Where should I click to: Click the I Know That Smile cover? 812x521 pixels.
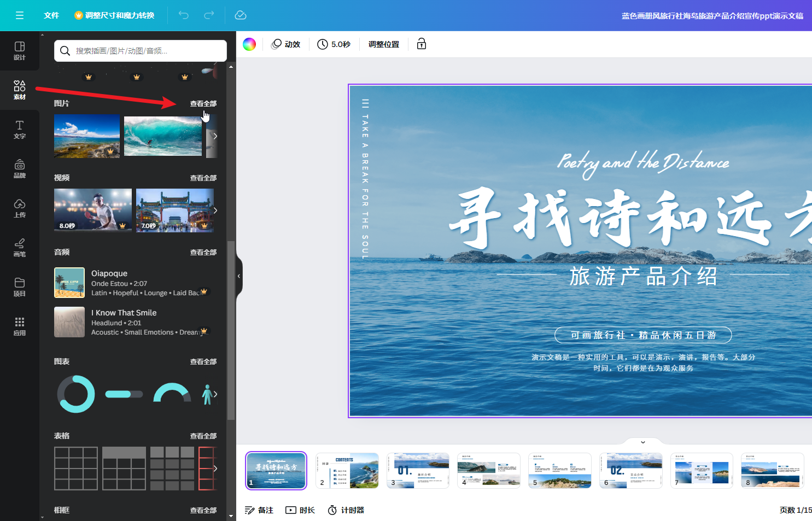(69, 322)
